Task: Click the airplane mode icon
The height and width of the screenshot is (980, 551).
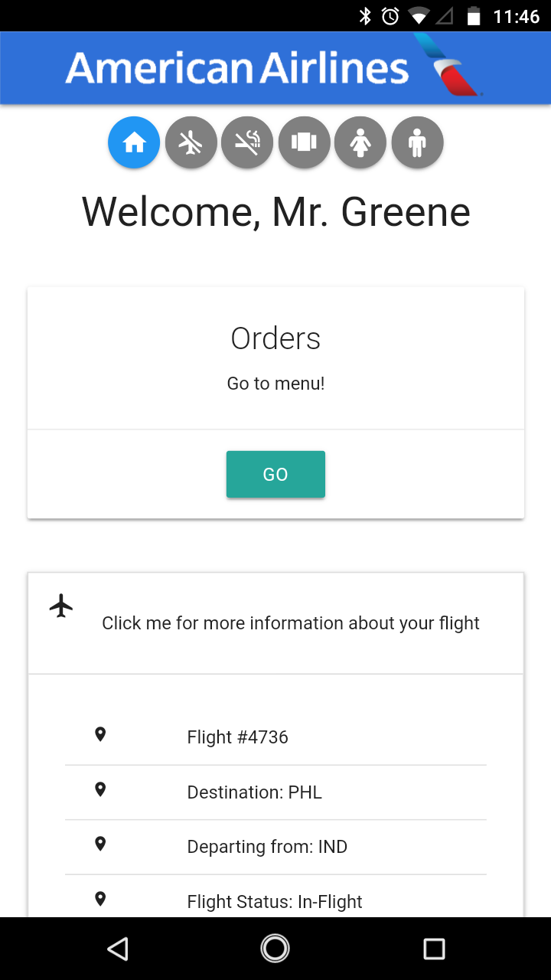Action: (191, 142)
